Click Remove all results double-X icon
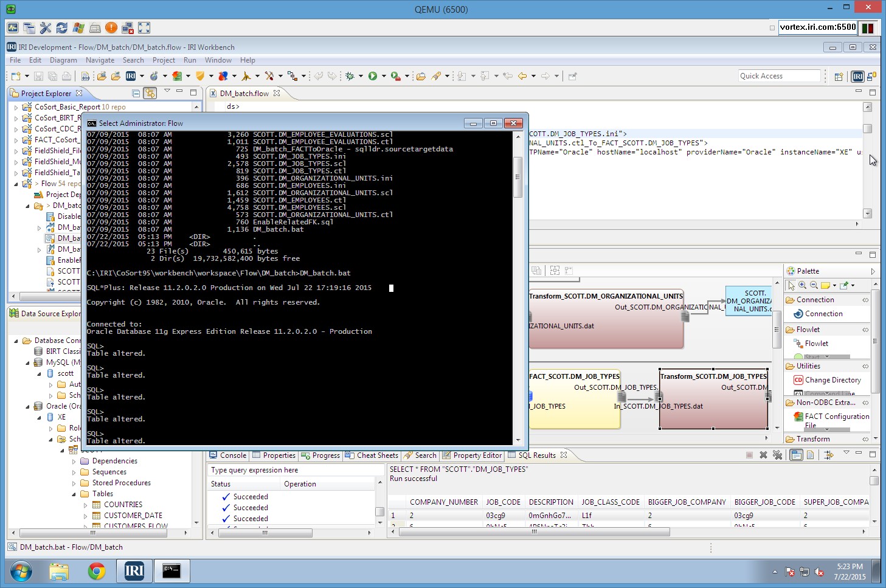This screenshot has width=886, height=588. point(777,455)
